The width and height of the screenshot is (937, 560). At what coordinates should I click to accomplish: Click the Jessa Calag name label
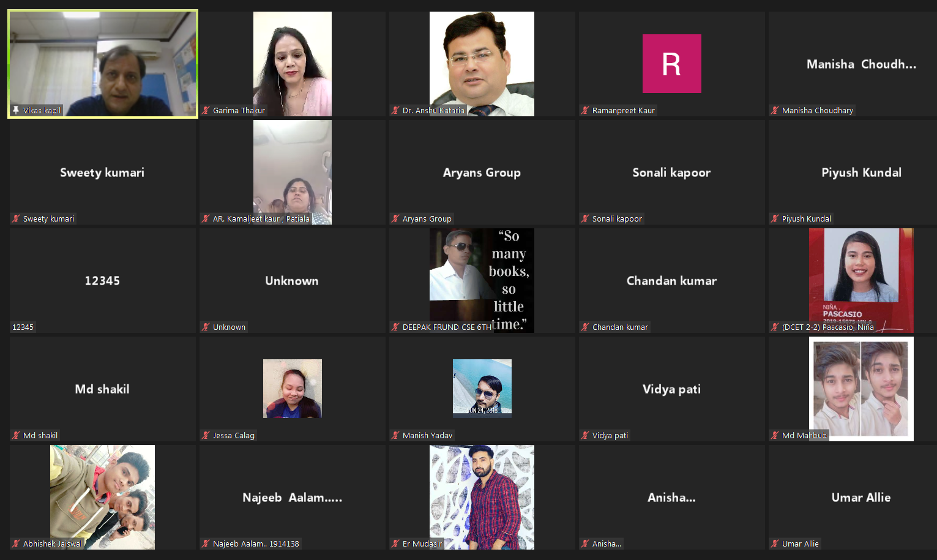[x=234, y=436]
